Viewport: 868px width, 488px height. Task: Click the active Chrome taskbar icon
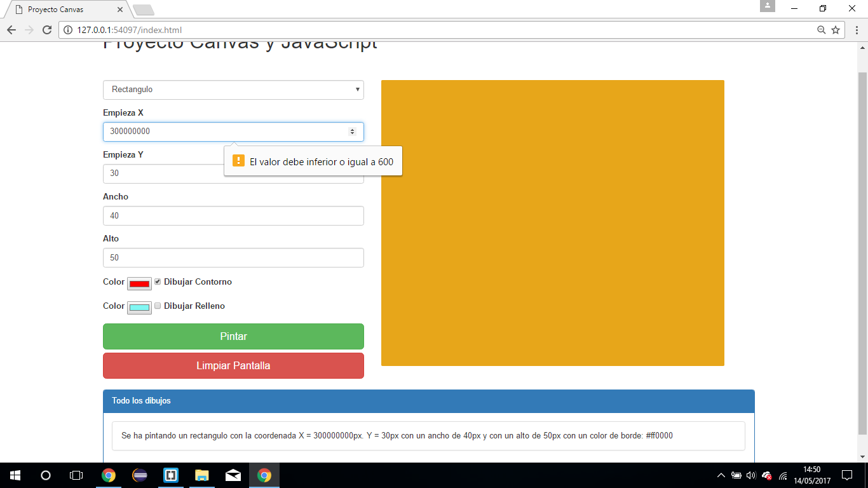pyautogui.click(x=264, y=475)
